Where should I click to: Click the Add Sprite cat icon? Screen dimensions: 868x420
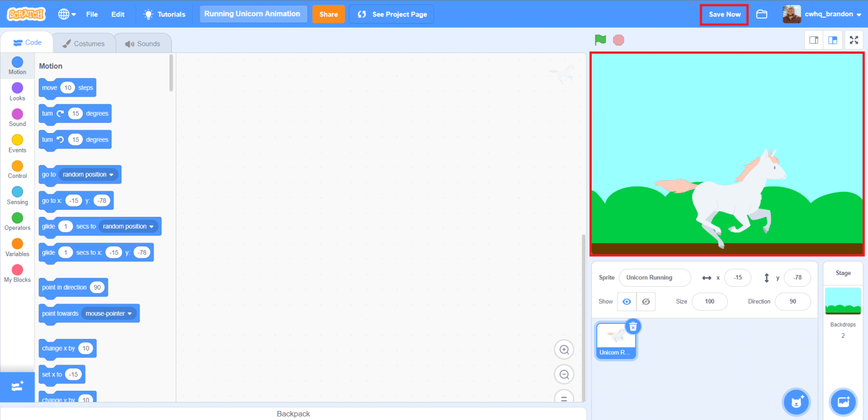coord(796,402)
